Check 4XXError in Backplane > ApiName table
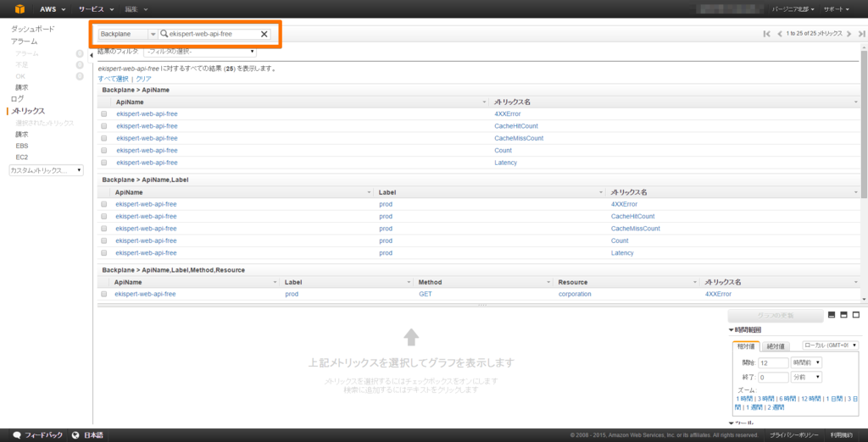 click(x=103, y=114)
